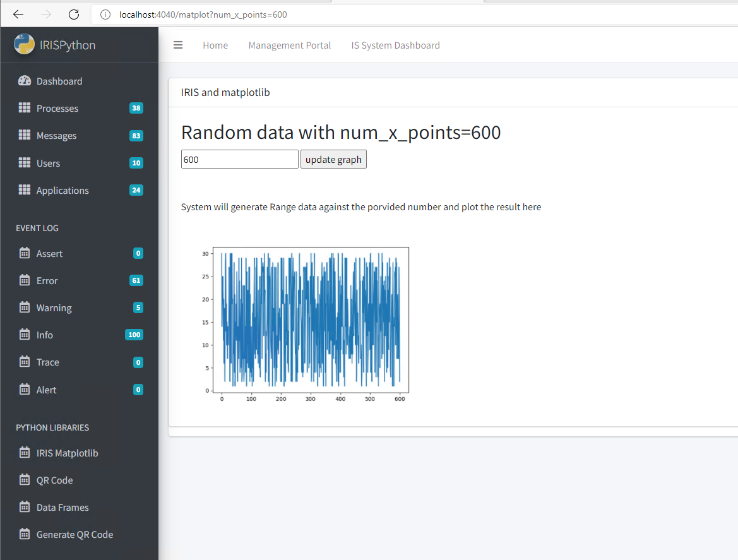Click the browser forward arrow
The width and height of the screenshot is (738, 560).
[45, 14]
